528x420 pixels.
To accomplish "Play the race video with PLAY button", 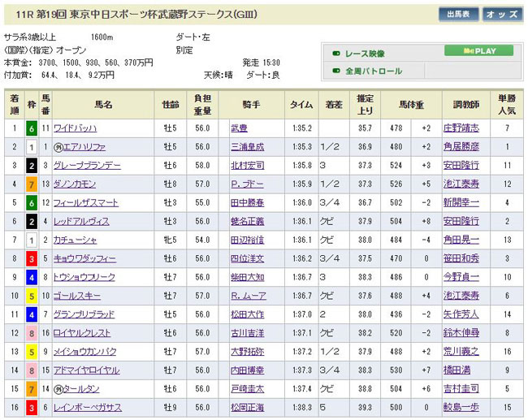I will [478, 51].
